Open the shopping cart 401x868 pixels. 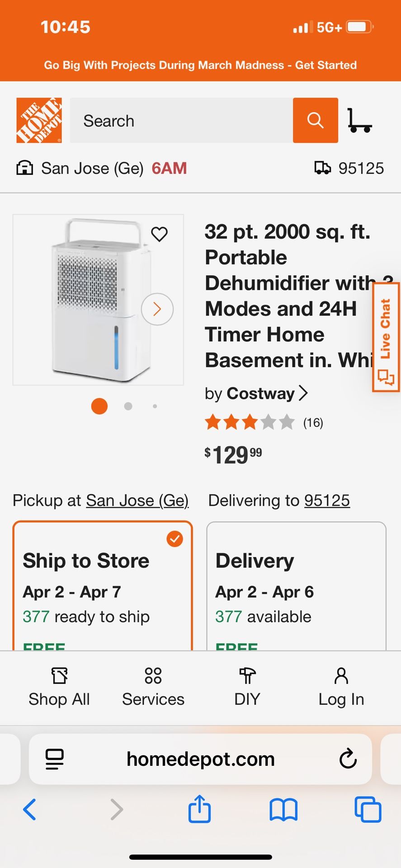click(x=359, y=121)
